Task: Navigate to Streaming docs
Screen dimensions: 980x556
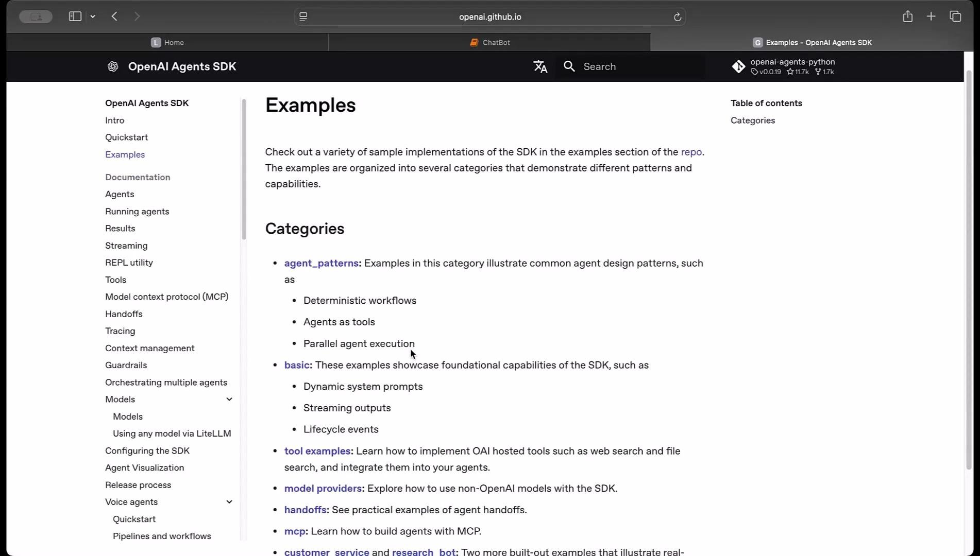Action: coord(126,246)
